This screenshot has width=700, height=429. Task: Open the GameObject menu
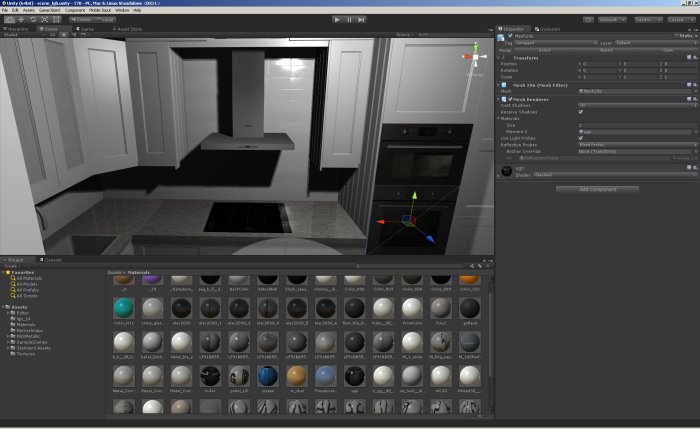(50, 10)
